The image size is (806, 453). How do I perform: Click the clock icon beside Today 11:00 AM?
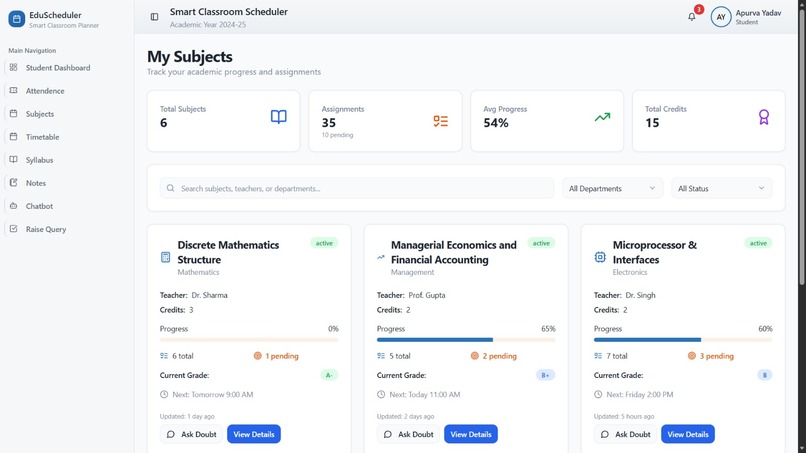click(x=381, y=394)
